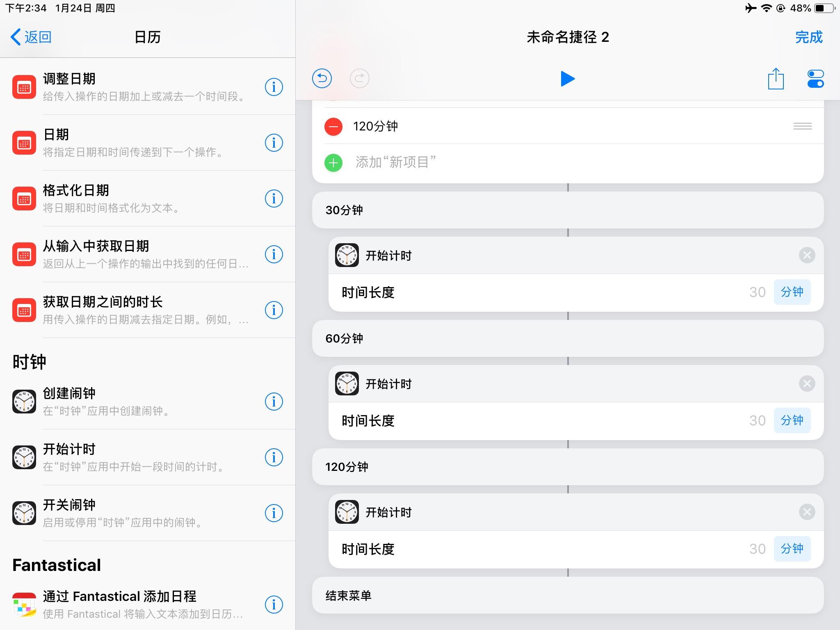Open the share sheet icon
The width and height of the screenshot is (840, 630).
coord(776,78)
